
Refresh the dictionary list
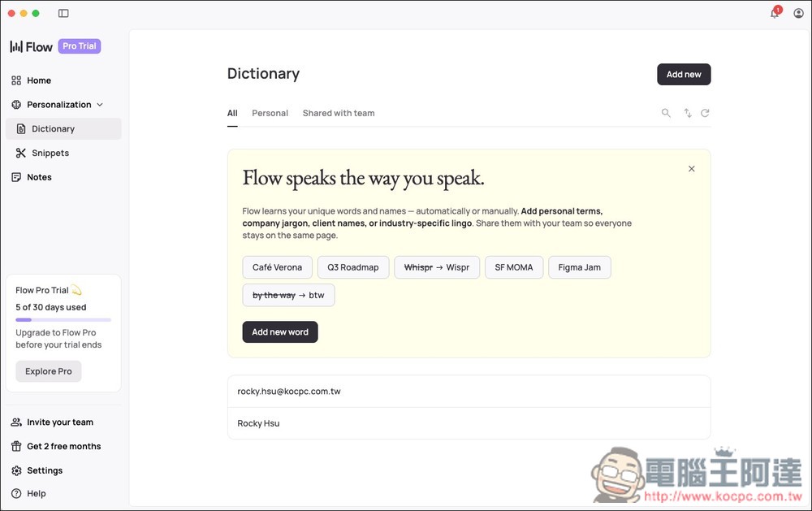coord(705,114)
